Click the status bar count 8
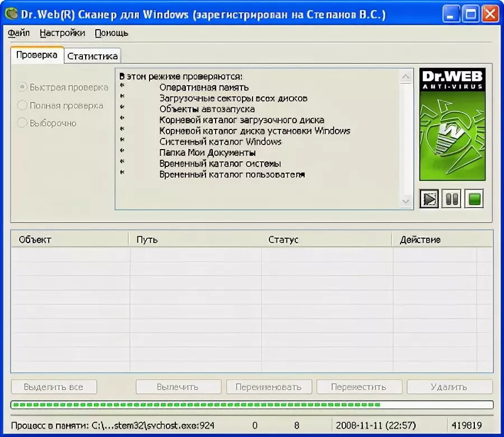 coord(297,425)
